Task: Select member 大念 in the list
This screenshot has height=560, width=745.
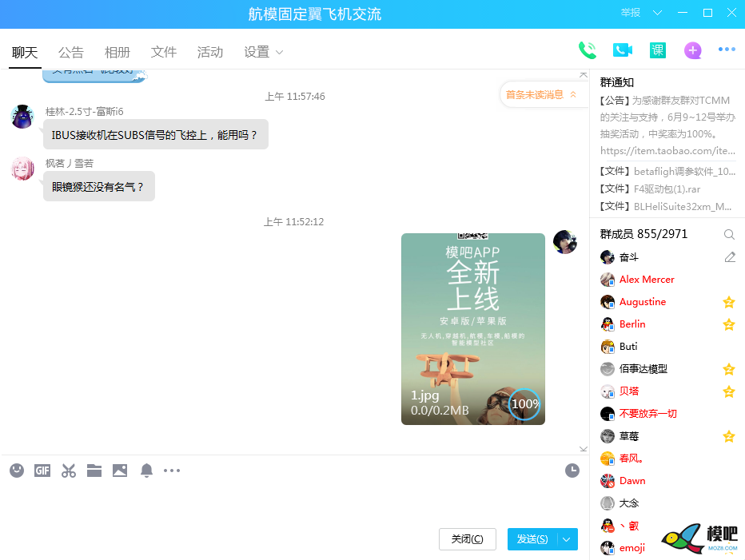Action: coord(667,502)
